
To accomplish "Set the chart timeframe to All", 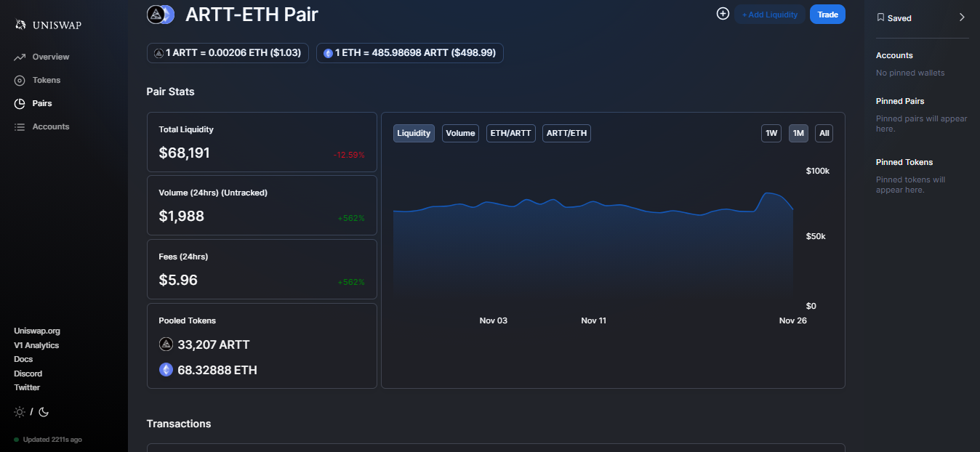I will 824,133.
